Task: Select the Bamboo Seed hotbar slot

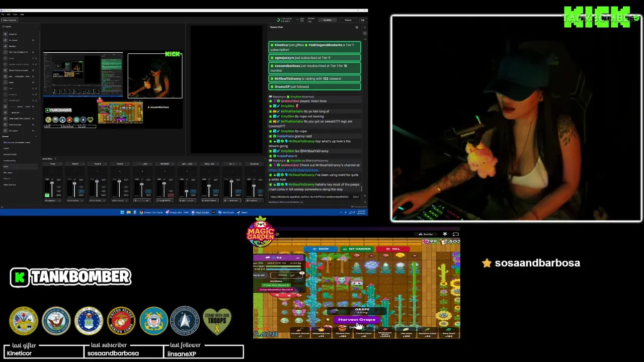Action: (x=427, y=332)
